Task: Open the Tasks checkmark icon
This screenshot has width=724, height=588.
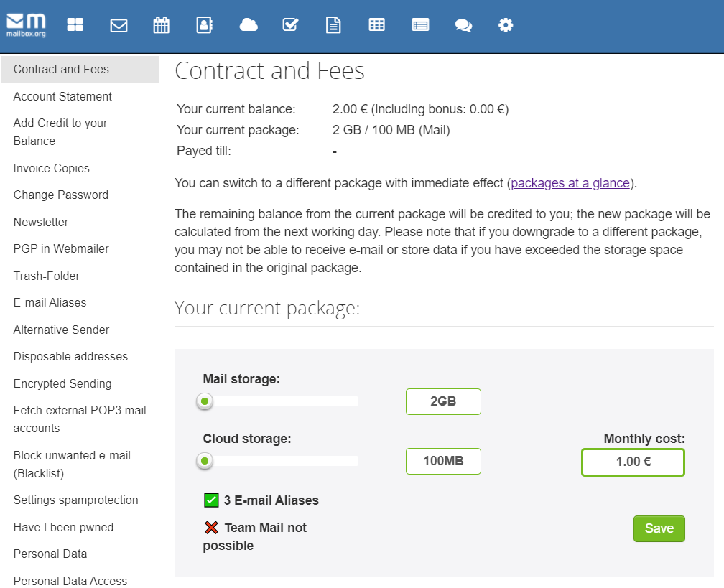Action: coord(290,25)
